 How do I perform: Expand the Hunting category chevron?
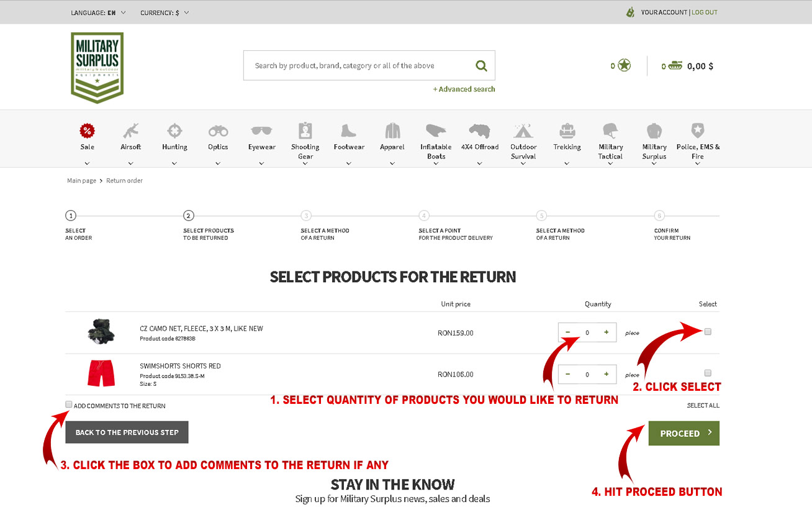coord(174,163)
